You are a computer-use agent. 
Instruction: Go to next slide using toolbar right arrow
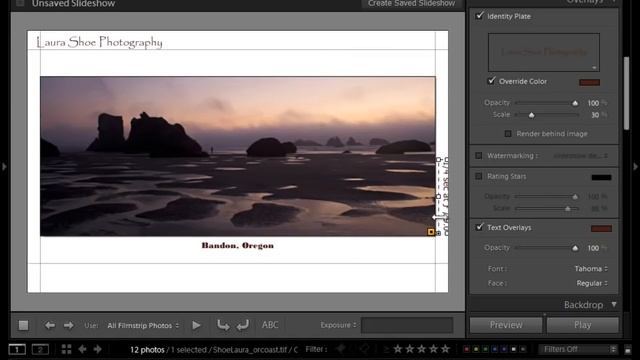pyautogui.click(x=68, y=325)
